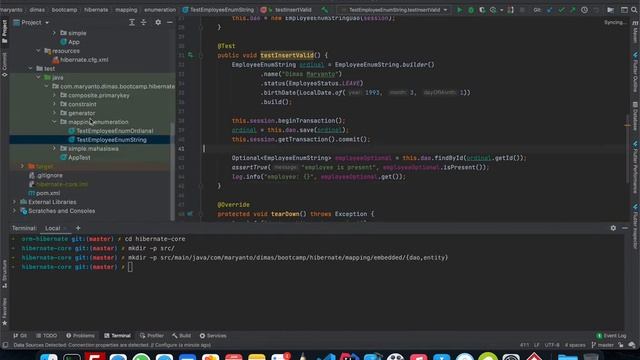Select TestEmployeeEnumString file in tree
This screenshot has width=640, height=360.
pos(107,140)
